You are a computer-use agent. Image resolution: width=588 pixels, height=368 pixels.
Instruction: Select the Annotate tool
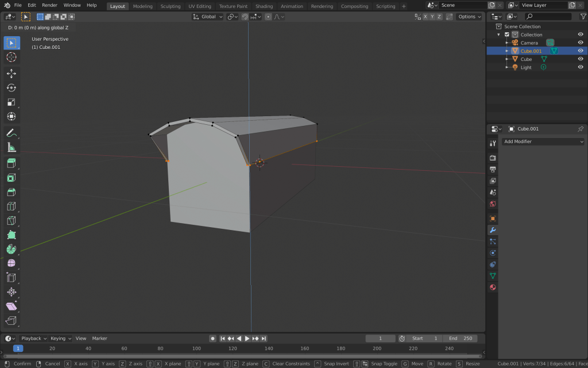click(x=11, y=133)
